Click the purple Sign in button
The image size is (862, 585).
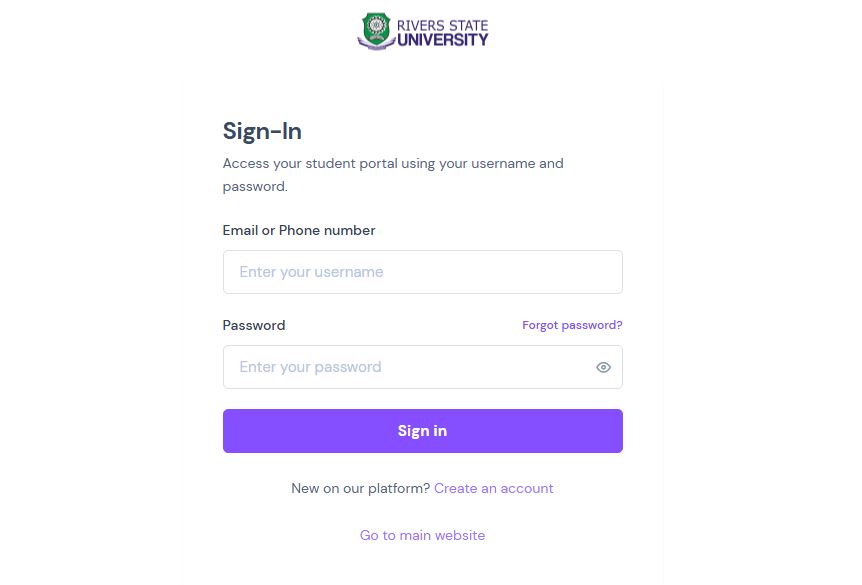[422, 431]
